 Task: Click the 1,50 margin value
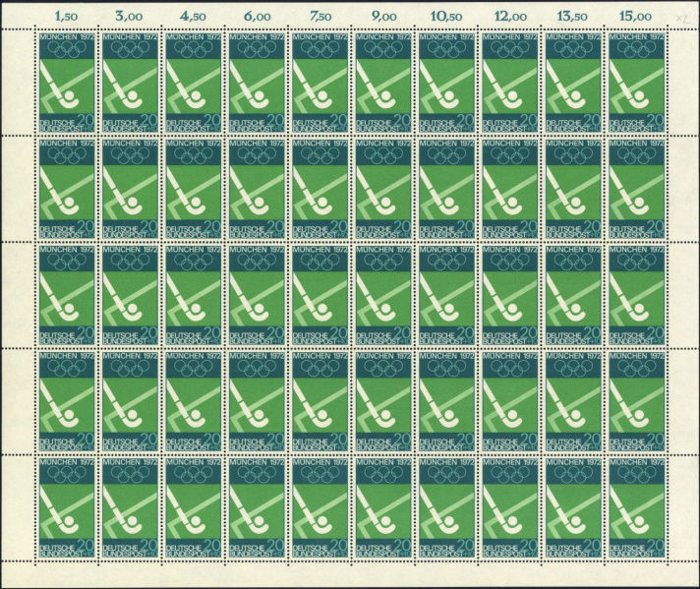(x=66, y=17)
